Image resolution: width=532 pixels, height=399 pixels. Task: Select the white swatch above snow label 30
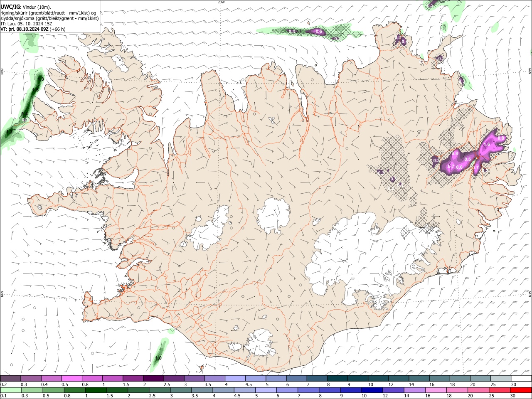[x=521, y=378]
